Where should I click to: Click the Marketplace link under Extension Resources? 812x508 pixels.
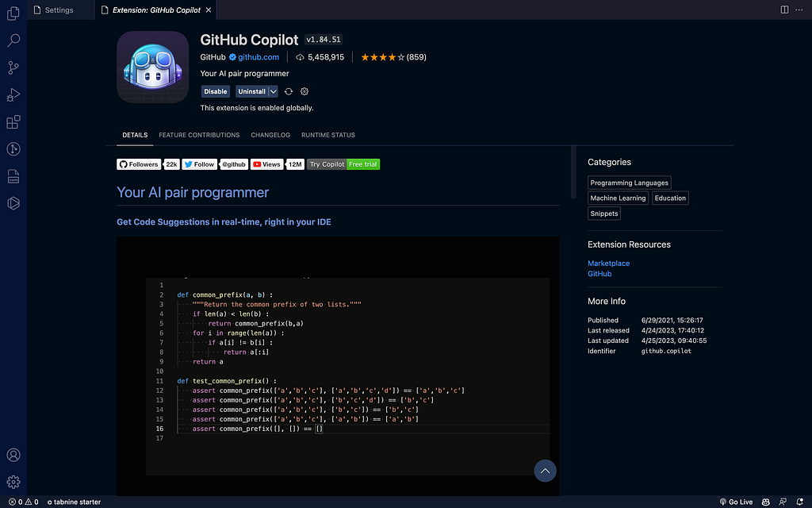click(608, 263)
